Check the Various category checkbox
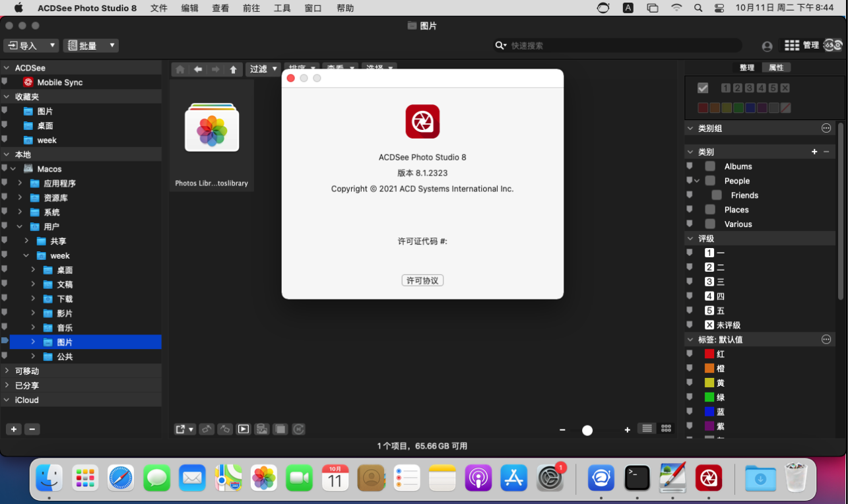This screenshot has width=848, height=504. [710, 224]
